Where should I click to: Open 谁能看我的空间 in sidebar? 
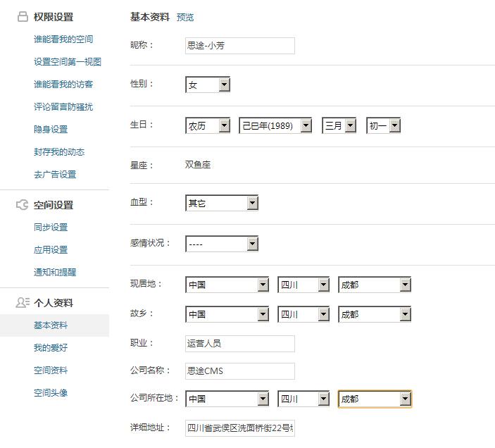[x=63, y=39]
